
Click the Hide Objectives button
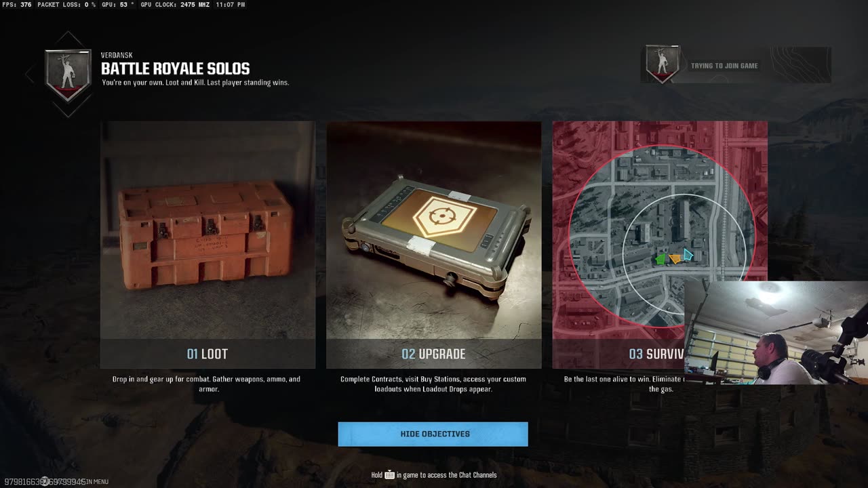[433, 434]
